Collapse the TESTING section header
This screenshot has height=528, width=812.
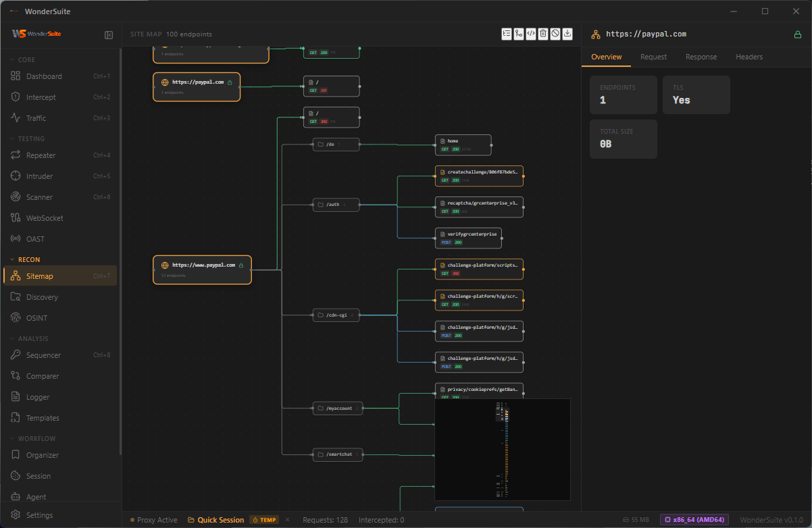28,139
